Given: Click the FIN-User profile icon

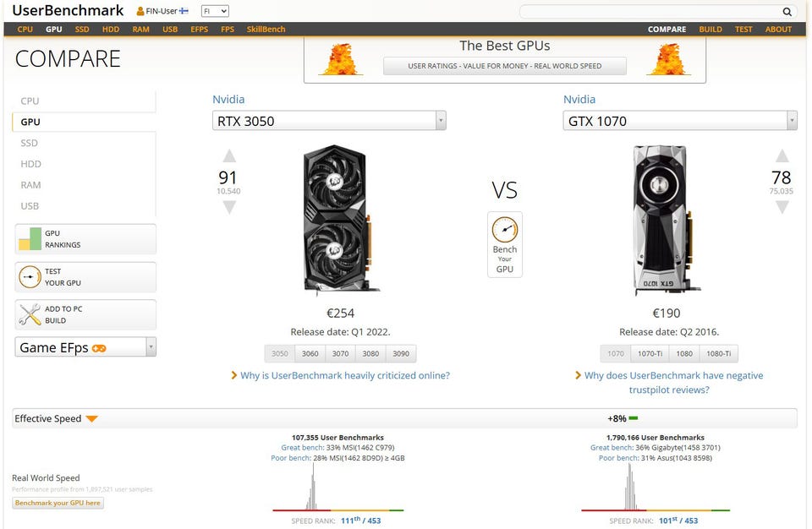Looking at the screenshot, I should coord(140,11).
